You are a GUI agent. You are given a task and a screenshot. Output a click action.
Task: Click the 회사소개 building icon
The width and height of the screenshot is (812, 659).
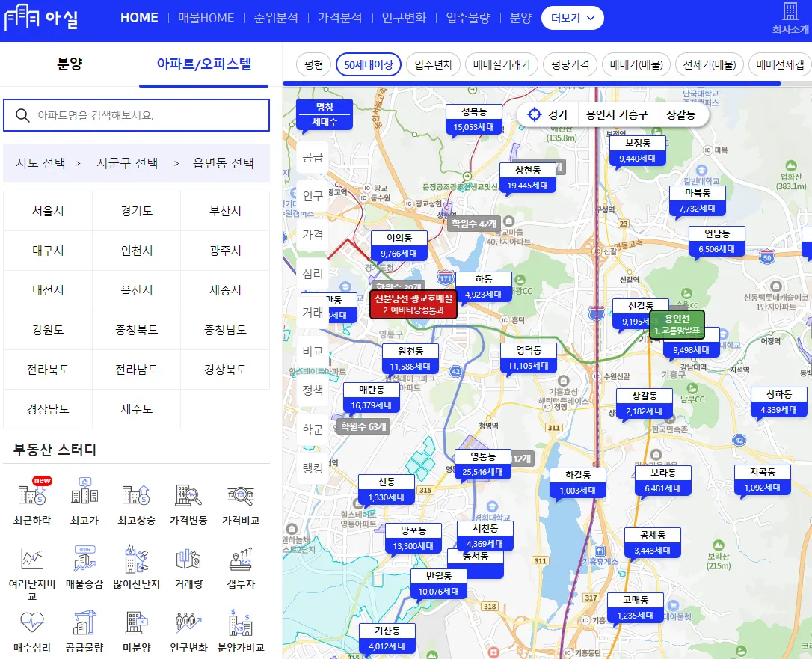point(790,11)
